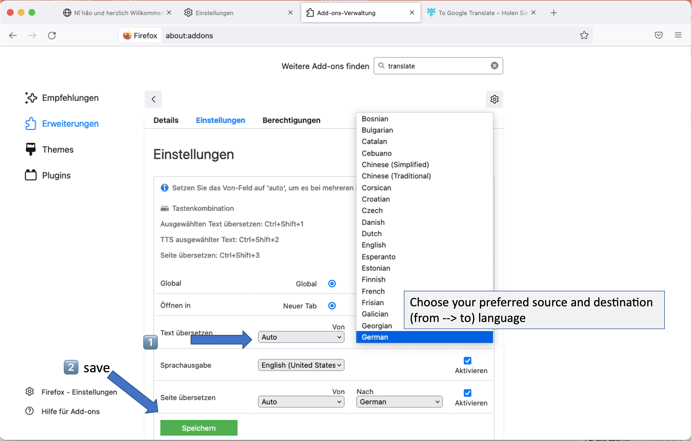The image size is (692, 441).
Task: Switch to the Einstellungen browser tab
Action: tap(238, 13)
